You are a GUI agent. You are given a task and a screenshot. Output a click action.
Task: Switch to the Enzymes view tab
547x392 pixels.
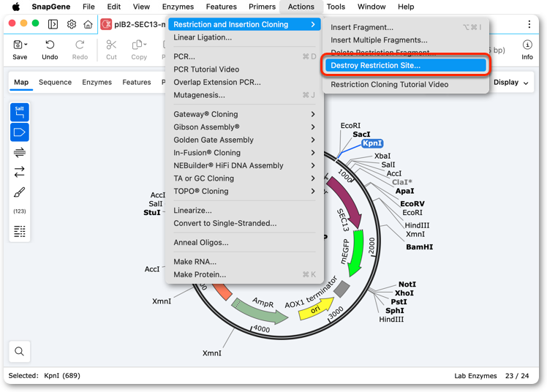pos(97,83)
